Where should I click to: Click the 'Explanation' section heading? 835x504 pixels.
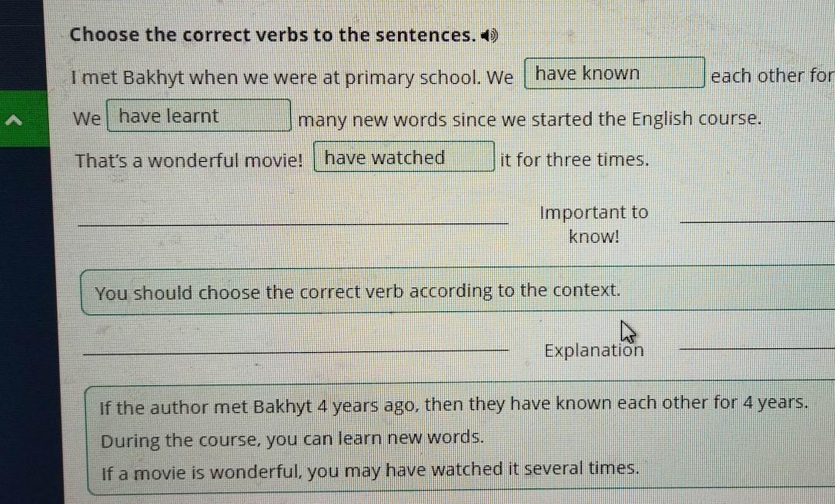(x=594, y=351)
